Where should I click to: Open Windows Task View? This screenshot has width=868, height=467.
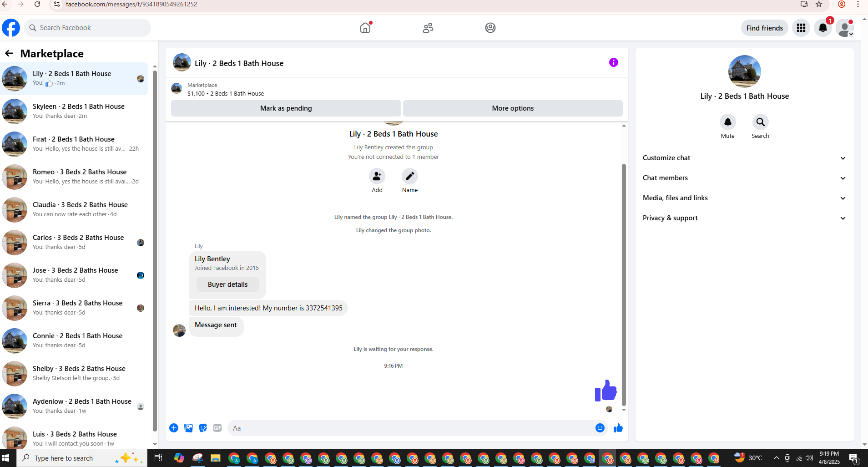tap(158, 458)
